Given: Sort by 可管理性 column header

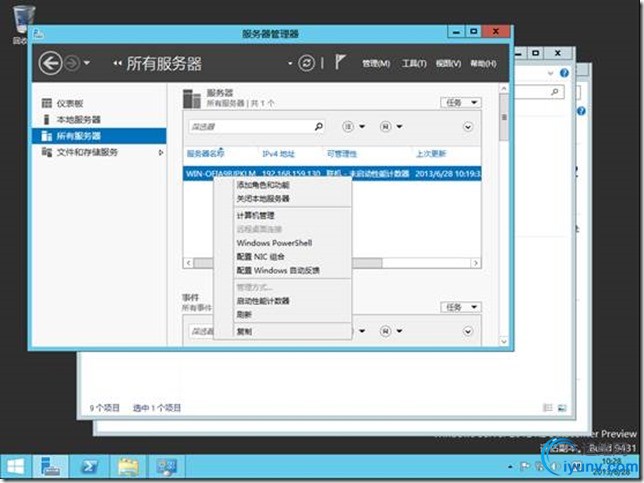Looking at the screenshot, I should coord(342,154).
